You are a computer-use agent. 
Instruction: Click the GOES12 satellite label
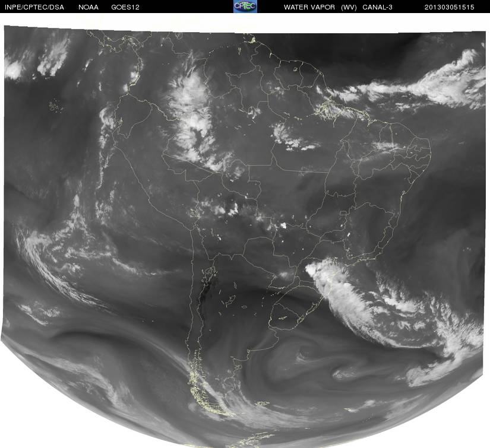[x=125, y=7]
